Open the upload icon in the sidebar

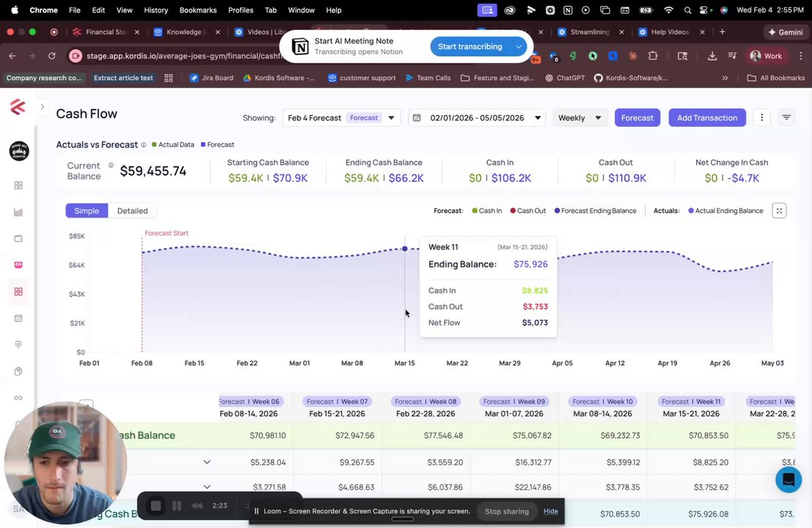(x=18, y=345)
